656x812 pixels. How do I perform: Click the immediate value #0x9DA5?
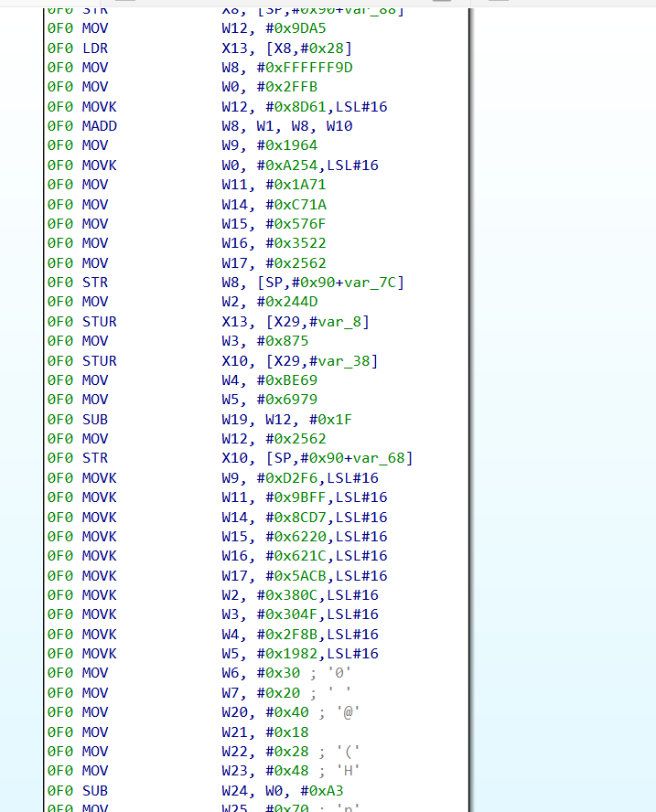coord(296,28)
